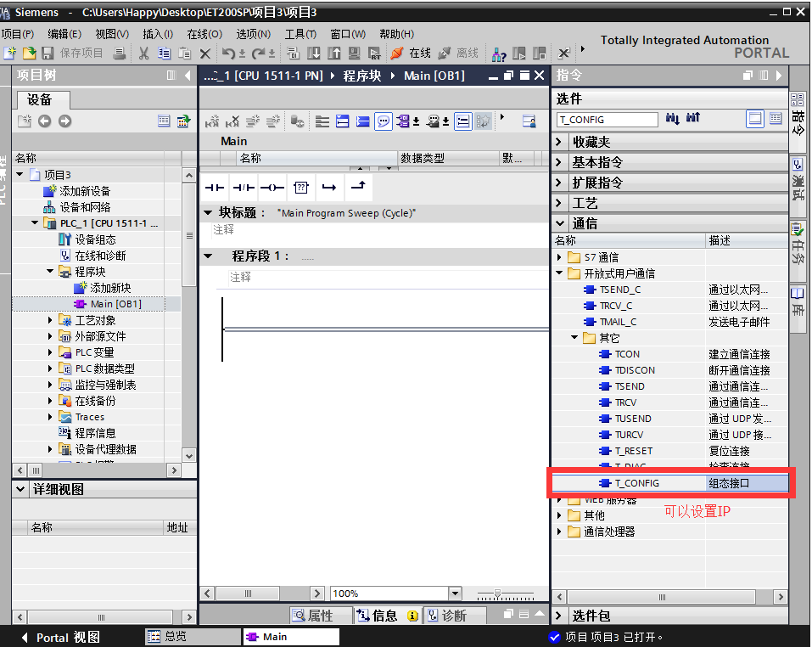812x647 pixels.
Task: Cut selection using the scissors icon
Action: point(144,53)
